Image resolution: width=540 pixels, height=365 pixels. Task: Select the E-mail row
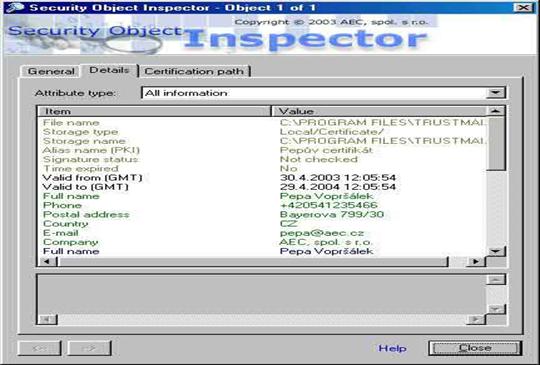point(262,233)
